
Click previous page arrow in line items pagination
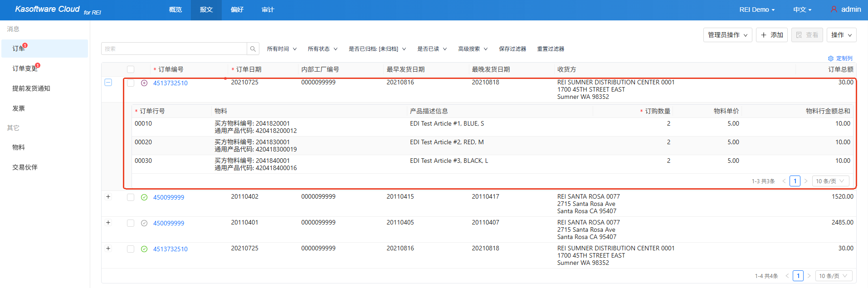784,181
